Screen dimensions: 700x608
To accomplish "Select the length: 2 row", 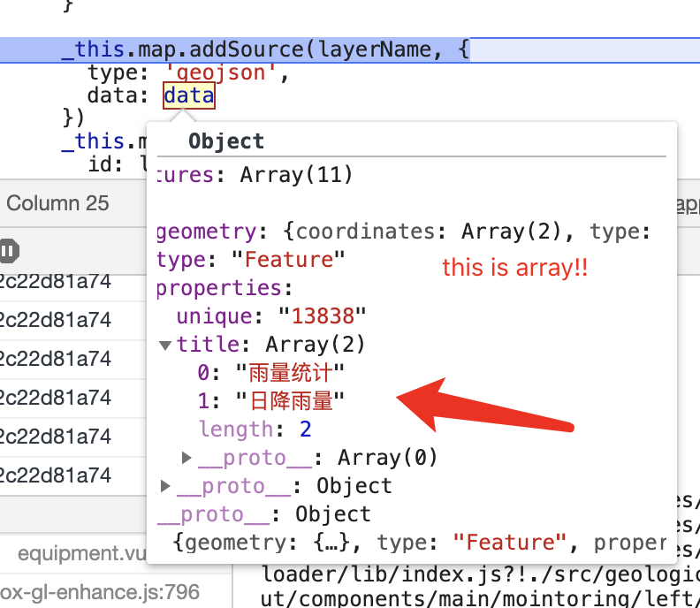I will click(255, 429).
